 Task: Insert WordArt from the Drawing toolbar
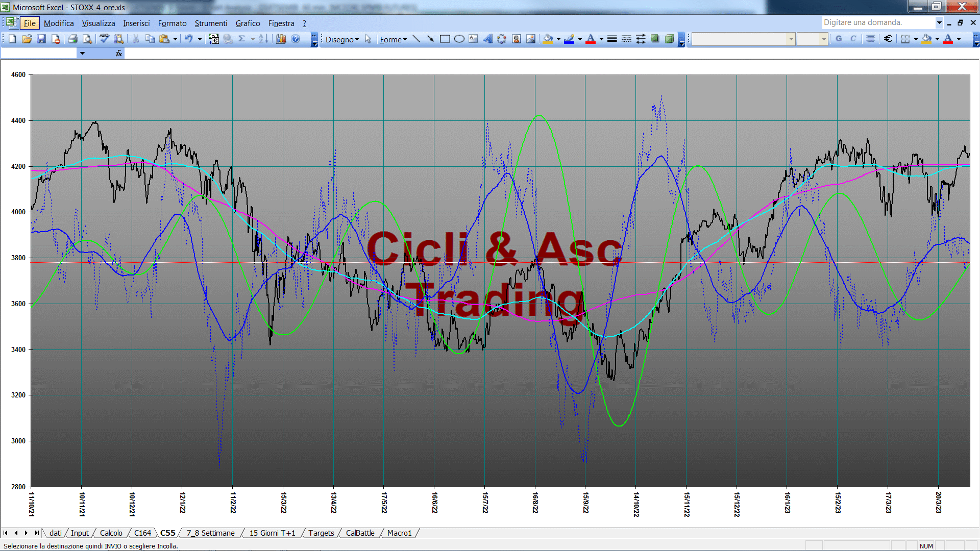coord(487,39)
